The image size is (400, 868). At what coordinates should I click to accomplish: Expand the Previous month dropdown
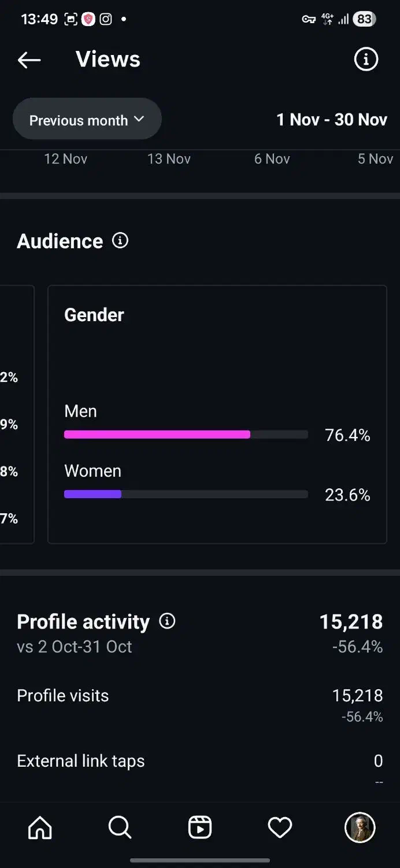click(87, 120)
